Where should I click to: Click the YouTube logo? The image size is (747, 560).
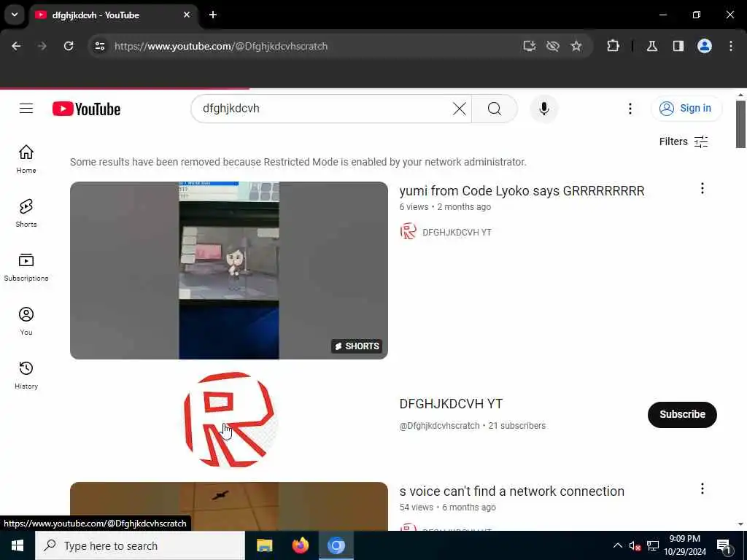click(86, 109)
